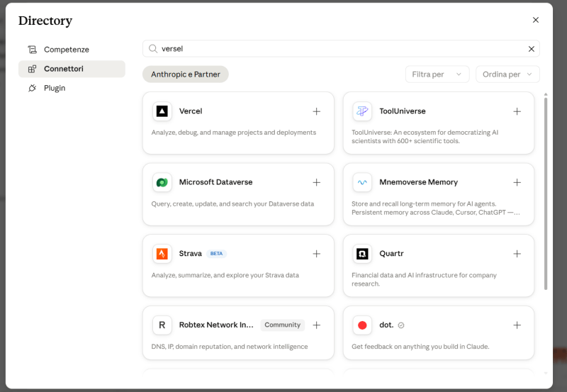Click 'Analyze, summarize, and explore your Strava' text

click(x=225, y=275)
